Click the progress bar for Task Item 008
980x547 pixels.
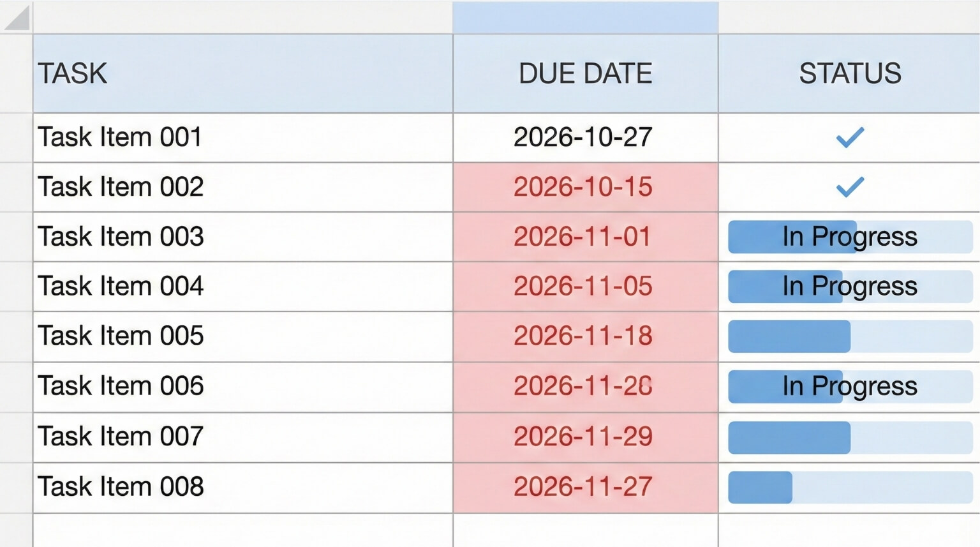[x=850, y=488]
